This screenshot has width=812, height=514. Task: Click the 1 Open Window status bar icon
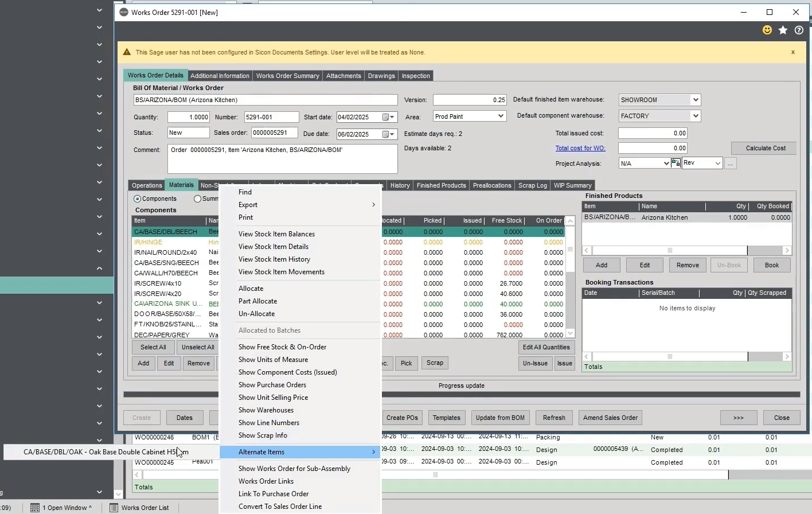coord(35,508)
